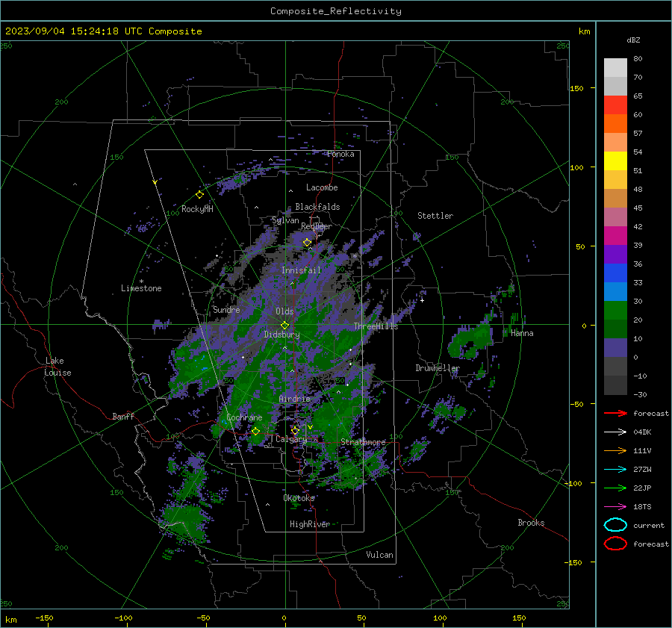This screenshot has height=628, width=672.
Task: Click the light gray 70-80 dBZ swatch
Action: (615, 68)
